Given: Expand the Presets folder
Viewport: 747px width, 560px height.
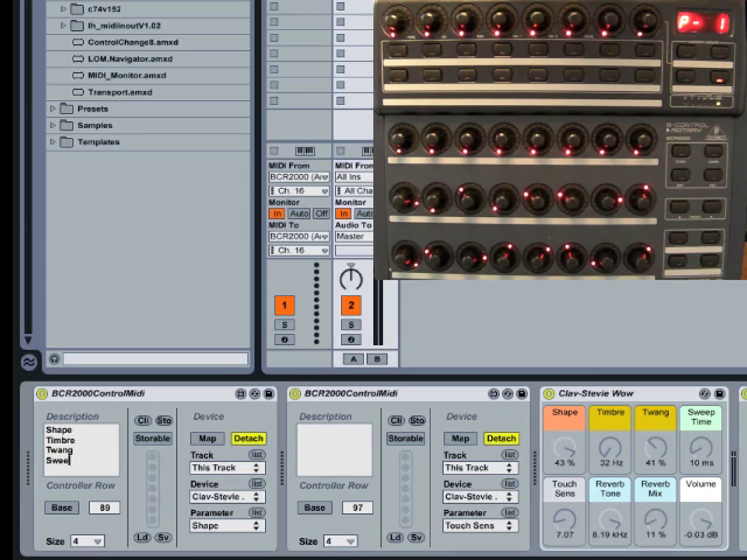Looking at the screenshot, I should (x=53, y=109).
